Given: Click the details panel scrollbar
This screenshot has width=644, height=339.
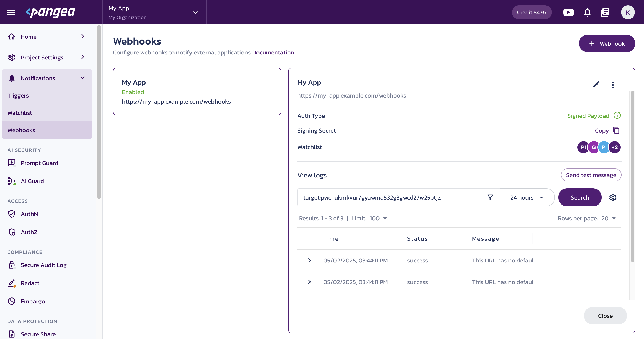Looking at the screenshot, I should coord(632,176).
